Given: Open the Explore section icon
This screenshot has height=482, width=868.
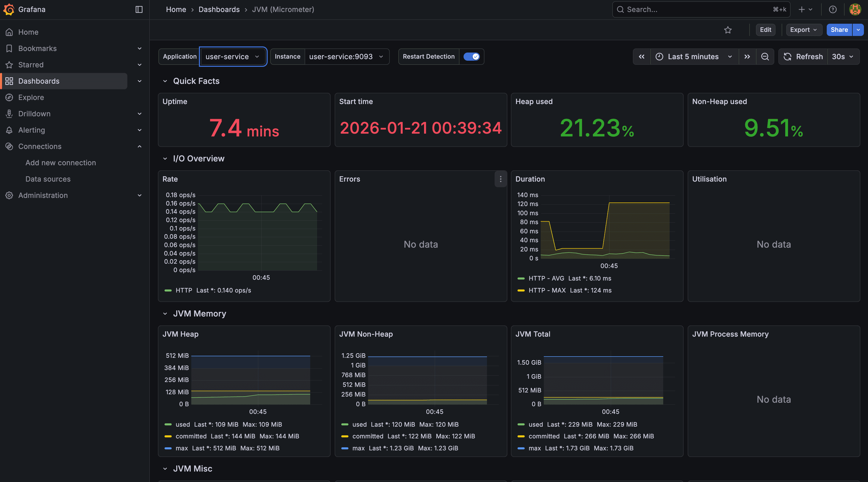Looking at the screenshot, I should point(9,97).
